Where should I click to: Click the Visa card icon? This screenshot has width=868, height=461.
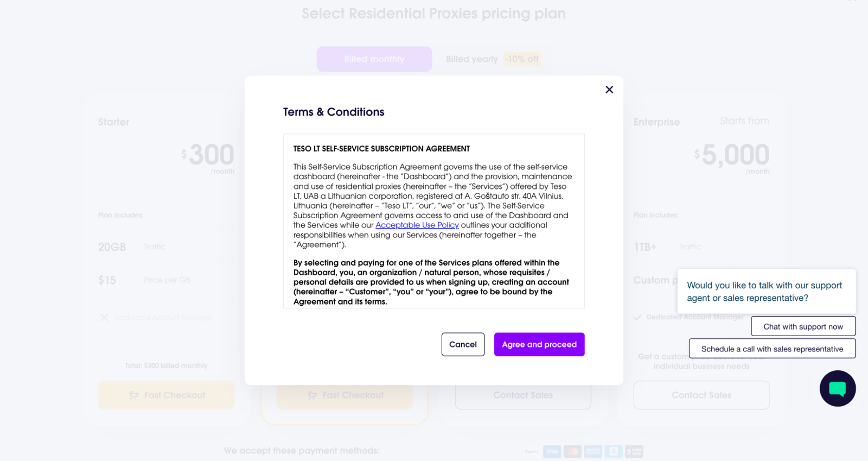(x=552, y=451)
